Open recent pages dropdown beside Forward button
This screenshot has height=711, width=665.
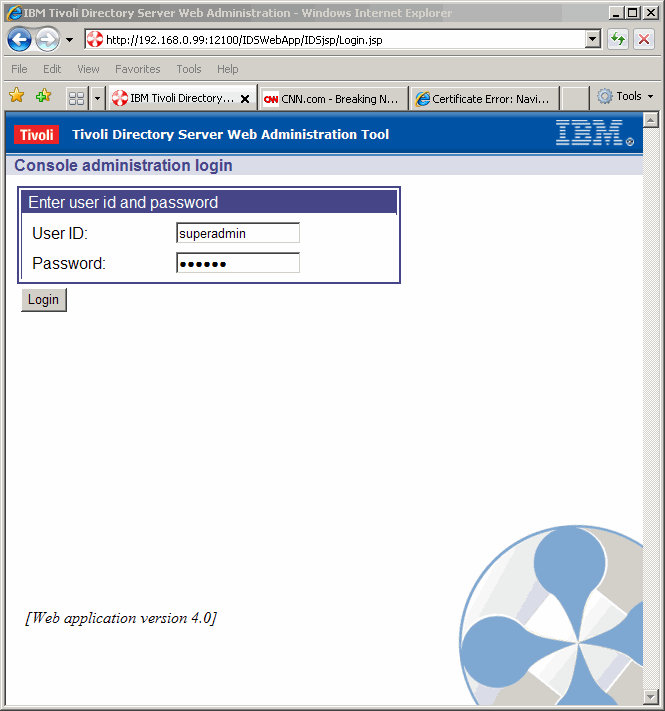tap(69, 40)
